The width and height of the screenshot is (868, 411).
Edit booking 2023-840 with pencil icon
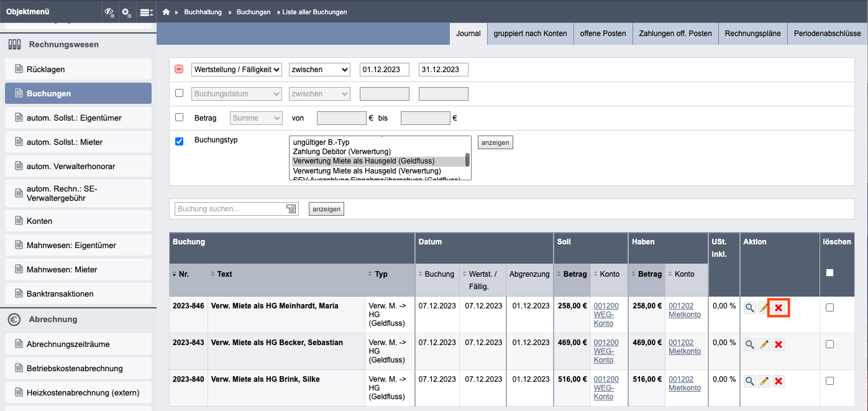click(x=764, y=381)
